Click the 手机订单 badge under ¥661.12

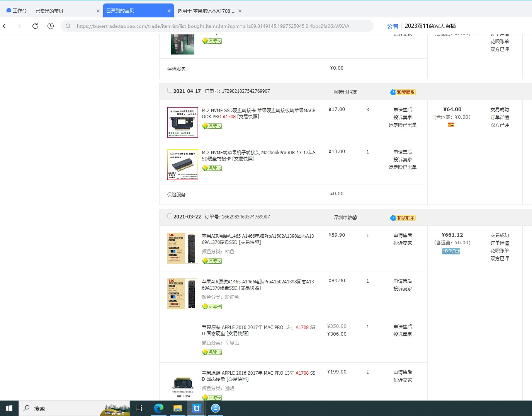tap(451, 251)
